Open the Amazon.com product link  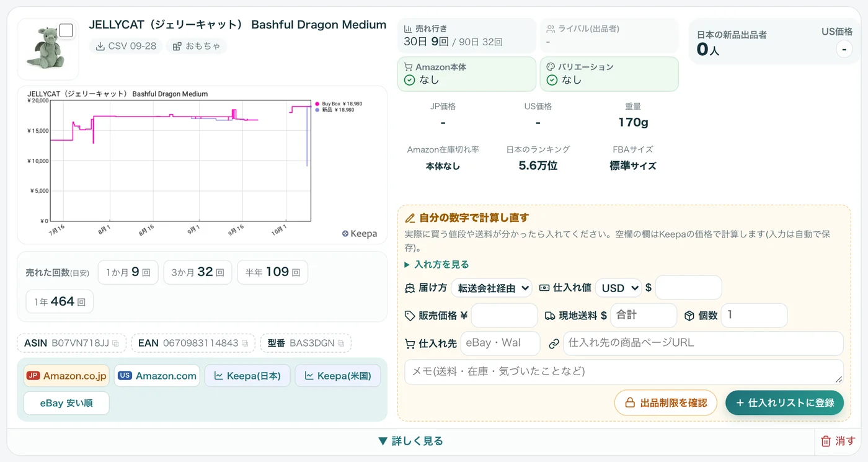(x=157, y=376)
